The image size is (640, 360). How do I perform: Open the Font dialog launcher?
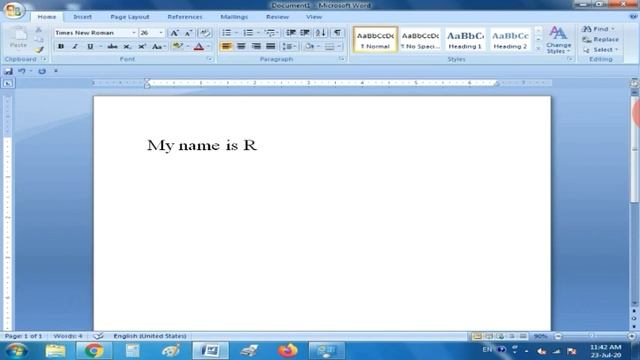(210, 59)
